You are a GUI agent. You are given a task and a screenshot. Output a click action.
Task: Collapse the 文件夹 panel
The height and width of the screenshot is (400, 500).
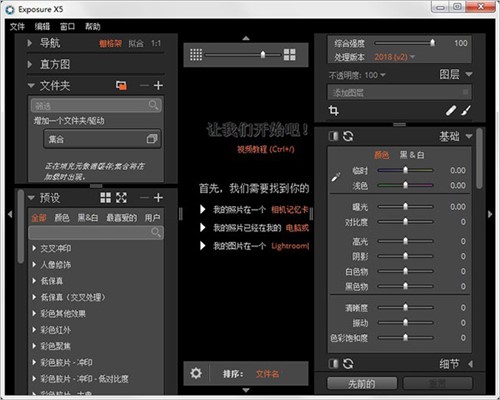pyautogui.click(x=31, y=86)
